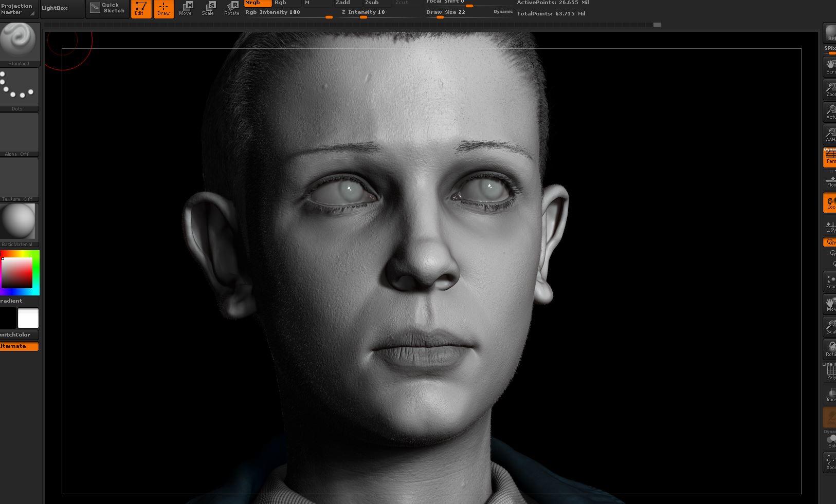Screen dimensions: 836x504
Task: Activate the Draw mode button
Action: pos(163,9)
